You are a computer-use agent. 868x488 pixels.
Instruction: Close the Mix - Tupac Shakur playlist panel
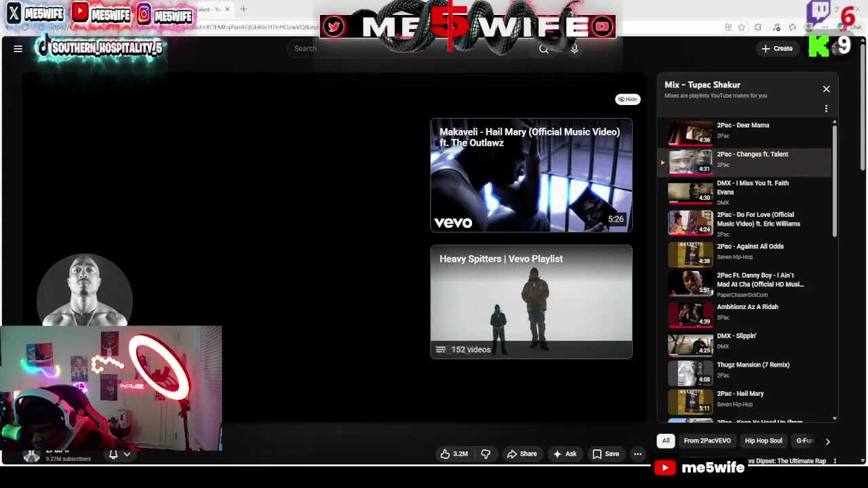click(826, 89)
